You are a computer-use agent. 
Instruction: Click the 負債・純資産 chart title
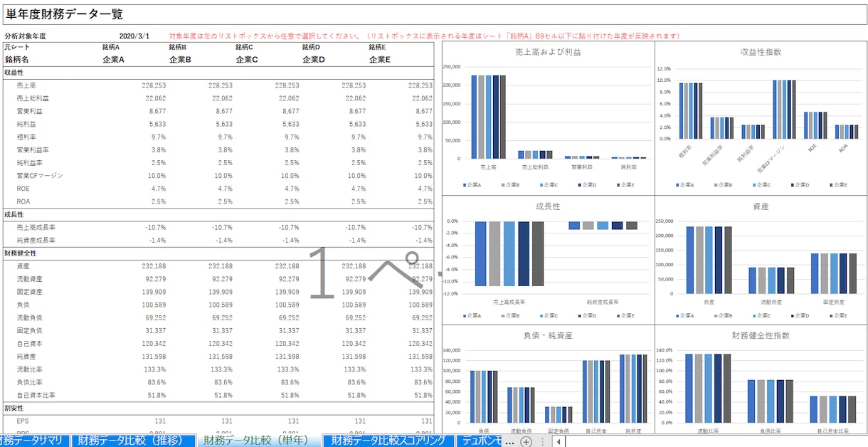coord(548,335)
